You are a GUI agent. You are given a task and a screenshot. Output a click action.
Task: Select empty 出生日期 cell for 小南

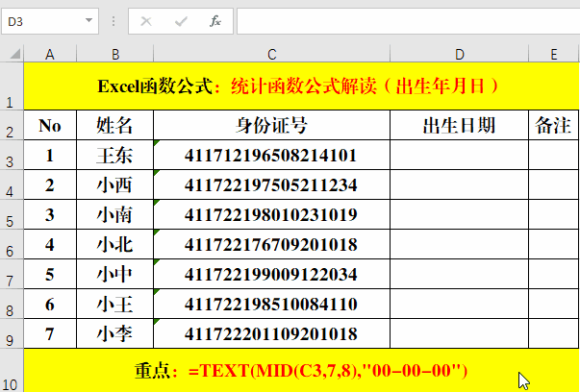460,214
